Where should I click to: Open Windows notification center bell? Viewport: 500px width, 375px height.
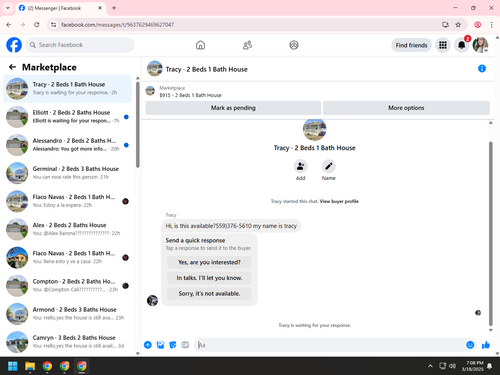pos(489,366)
